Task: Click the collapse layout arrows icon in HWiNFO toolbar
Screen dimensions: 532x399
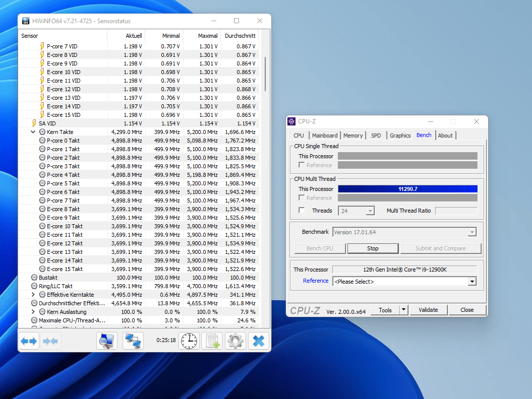Action: [x=50, y=341]
